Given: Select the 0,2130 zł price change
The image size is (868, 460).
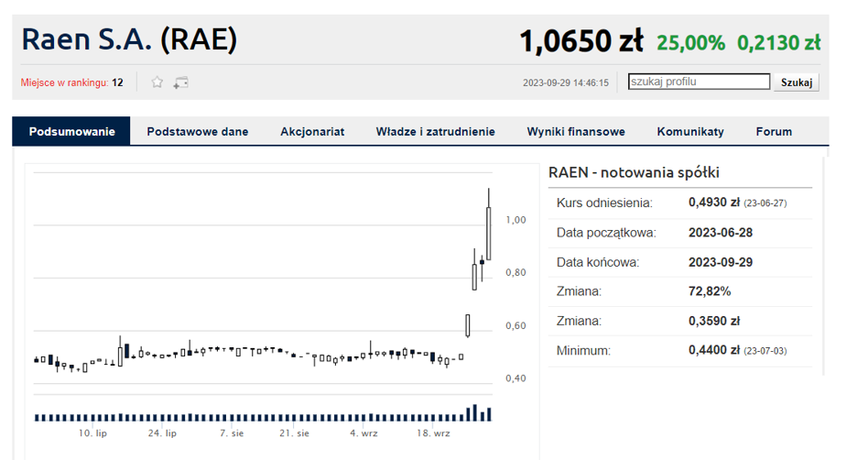Looking at the screenshot, I should 779,43.
